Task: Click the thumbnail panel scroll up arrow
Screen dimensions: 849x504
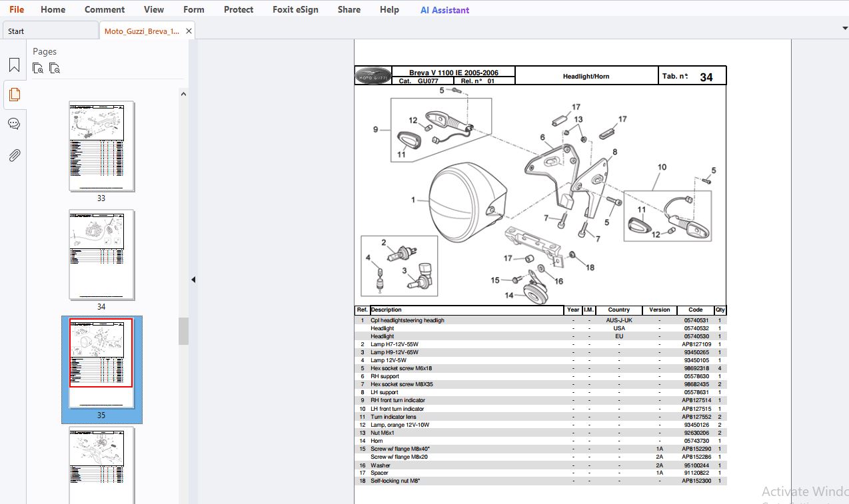Action: [183, 94]
